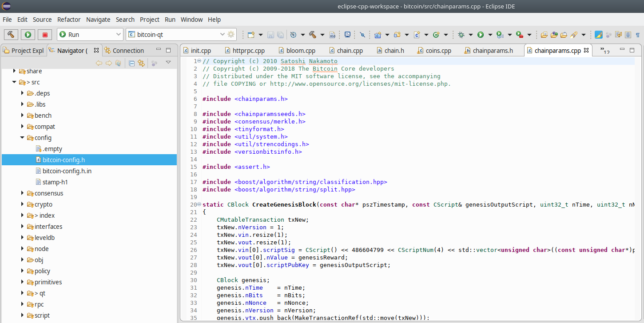
Task: Click the New C++ Class icon
Action: (436, 34)
